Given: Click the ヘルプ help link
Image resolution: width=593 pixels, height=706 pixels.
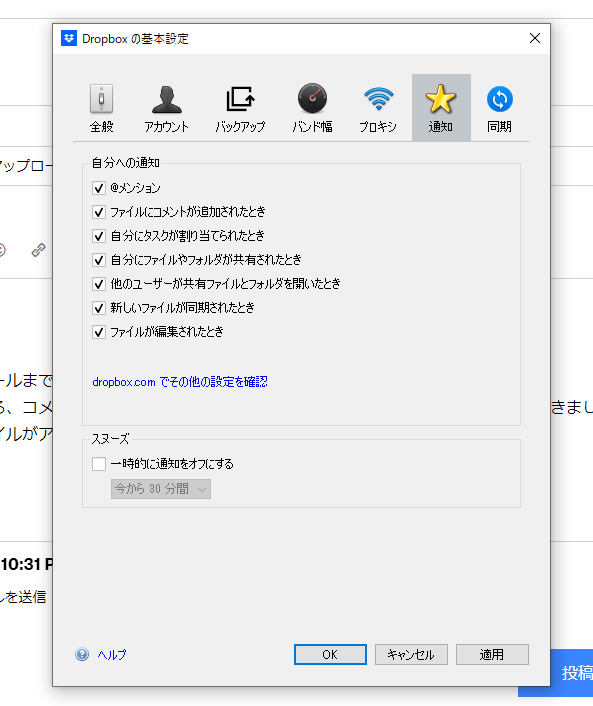Looking at the screenshot, I should click(112, 655).
